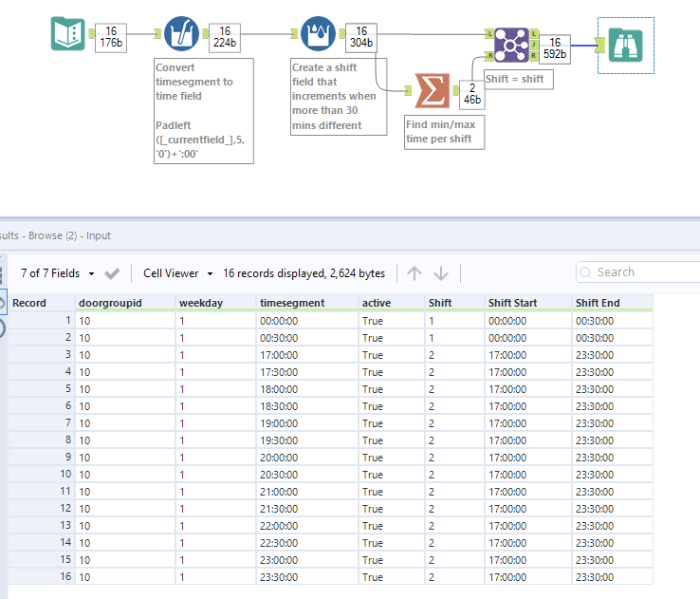Select the purple Join tool
Viewport: 700px width, 599px height.
click(x=512, y=45)
